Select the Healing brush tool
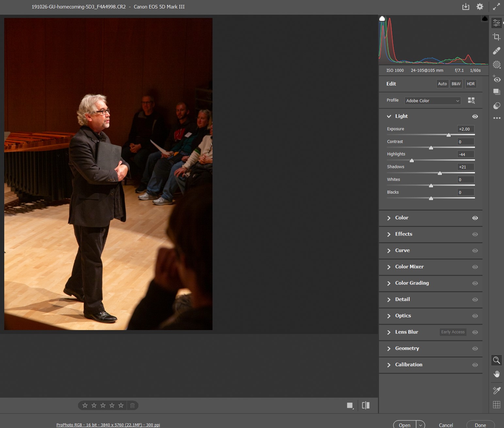504x428 pixels. click(x=496, y=51)
